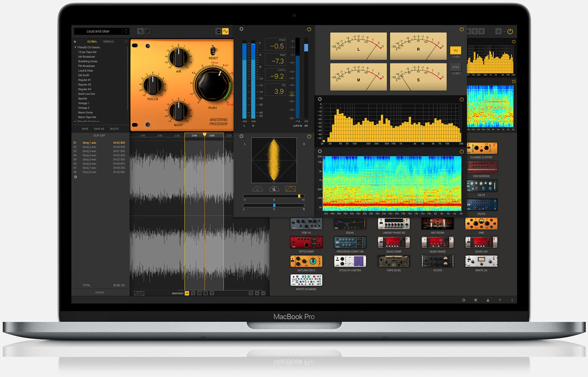588x377 pixels.
Task: Click the balance L-C-R slider
Action: pyautogui.click(x=274, y=205)
